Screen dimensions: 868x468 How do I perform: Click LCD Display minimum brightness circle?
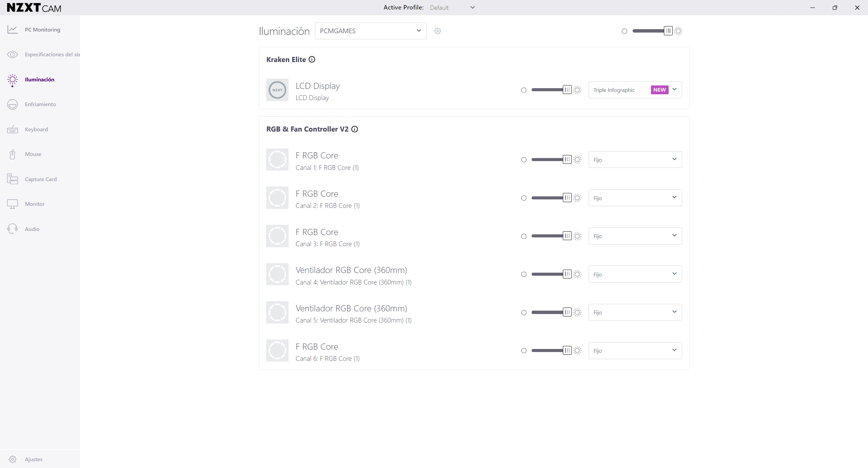524,90
